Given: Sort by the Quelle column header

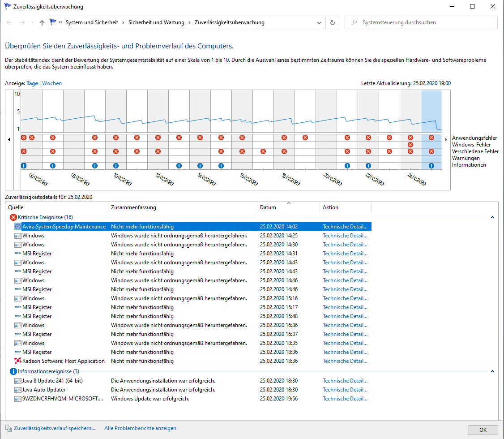Looking at the screenshot, I should [x=57, y=207].
